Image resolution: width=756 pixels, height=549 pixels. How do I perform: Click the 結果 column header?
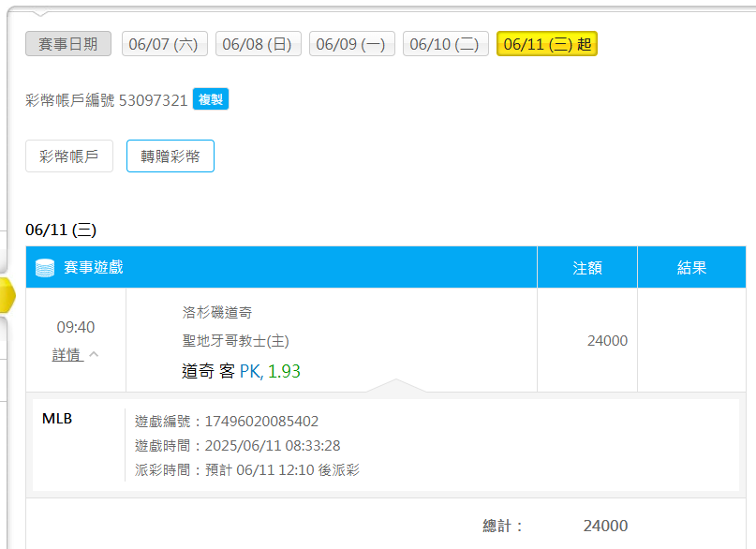pyautogui.click(x=691, y=268)
